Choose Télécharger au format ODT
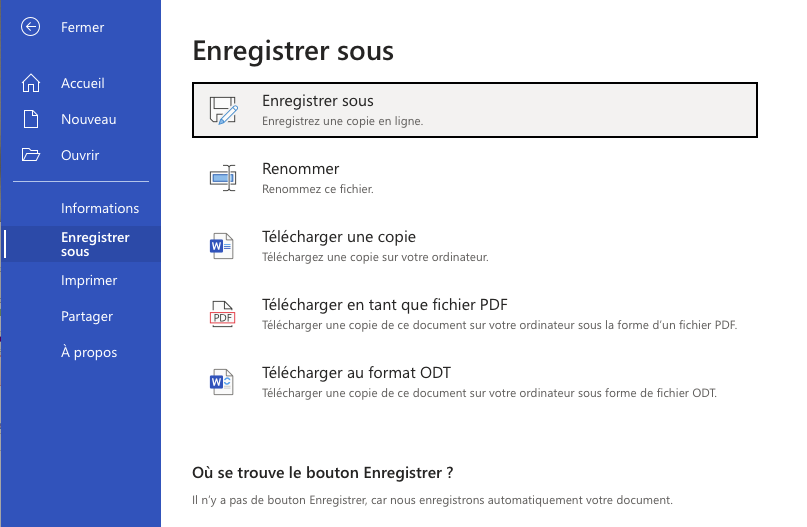This screenshot has height=527, width=807. 475,382
